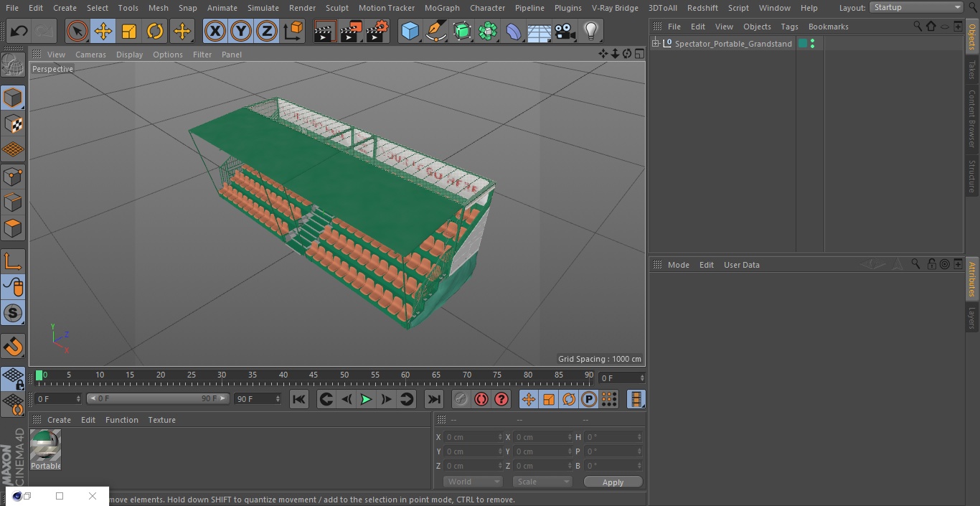Activate the Move tool
The height and width of the screenshot is (506, 980).
[x=103, y=31]
